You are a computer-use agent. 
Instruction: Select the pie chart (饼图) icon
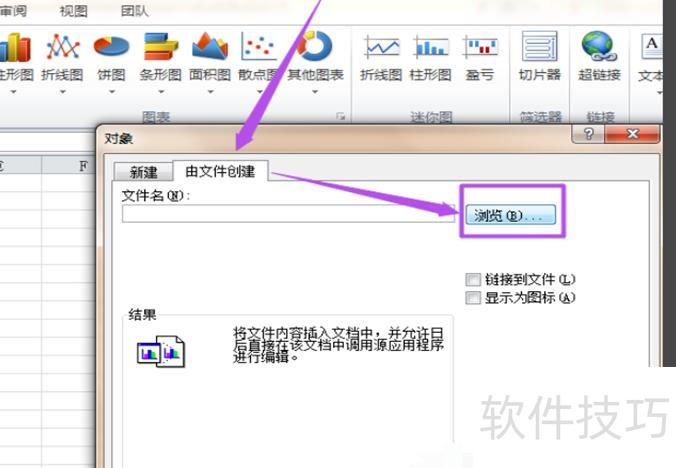[x=112, y=47]
